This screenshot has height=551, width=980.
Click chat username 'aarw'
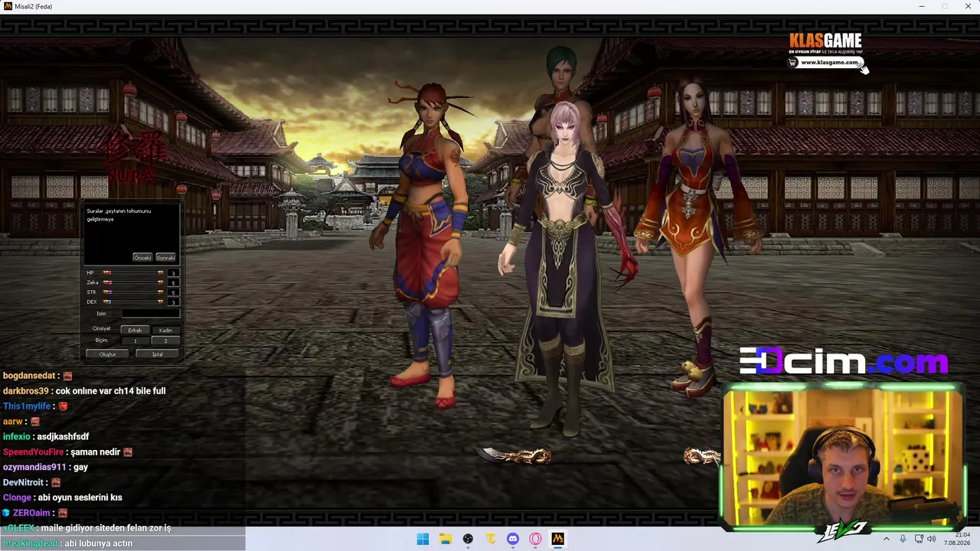13,422
